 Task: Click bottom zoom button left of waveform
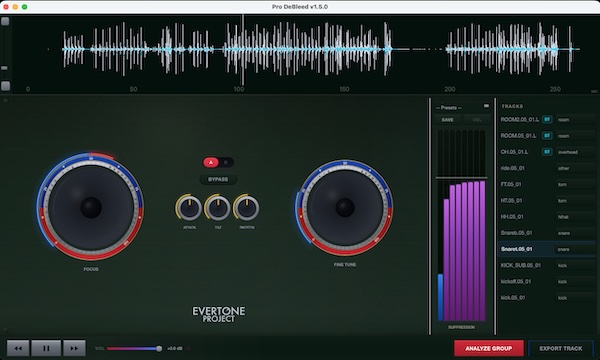(x=5, y=86)
